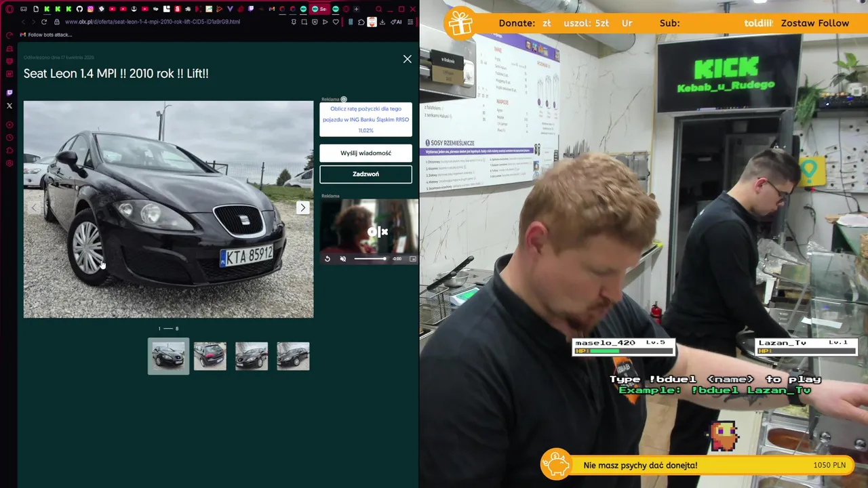Open site security lock info
Viewport: 868px width, 488px height.
tap(57, 22)
